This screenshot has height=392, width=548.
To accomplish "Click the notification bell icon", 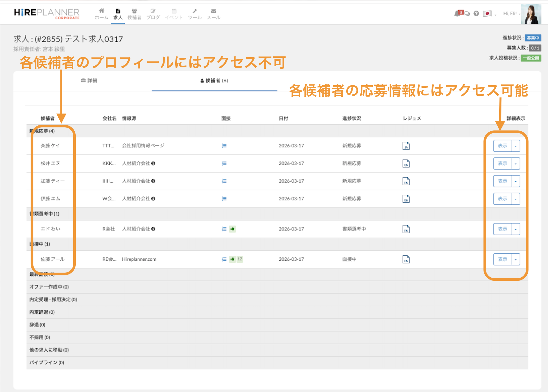I will [x=457, y=13].
